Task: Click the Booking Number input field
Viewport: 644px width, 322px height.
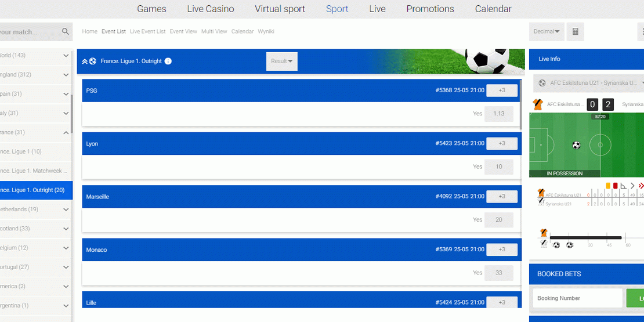Action: click(x=577, y=298)
